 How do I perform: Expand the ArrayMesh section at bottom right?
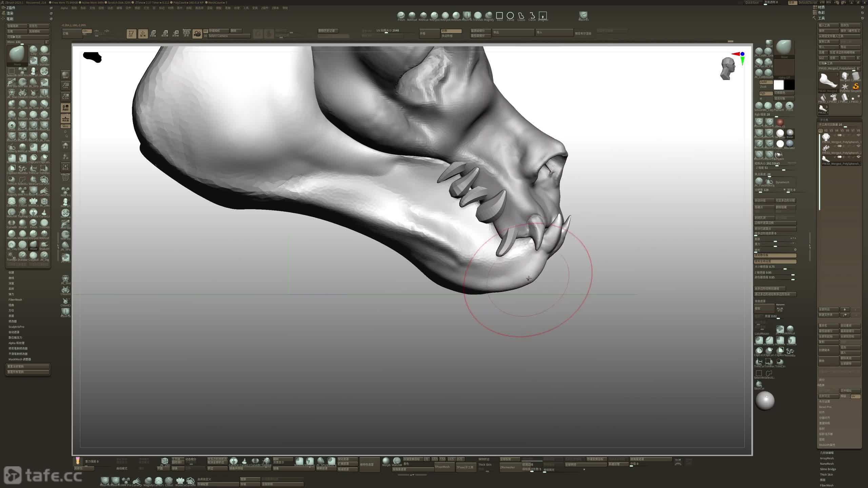tap(827, 458)
